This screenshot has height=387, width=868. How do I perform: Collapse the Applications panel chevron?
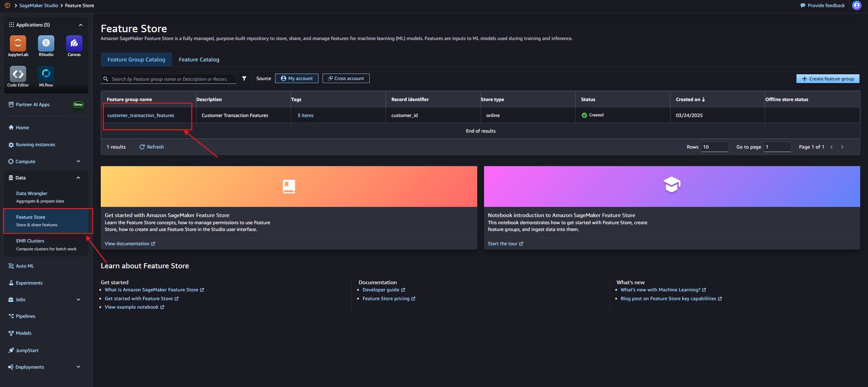point(80,25)
